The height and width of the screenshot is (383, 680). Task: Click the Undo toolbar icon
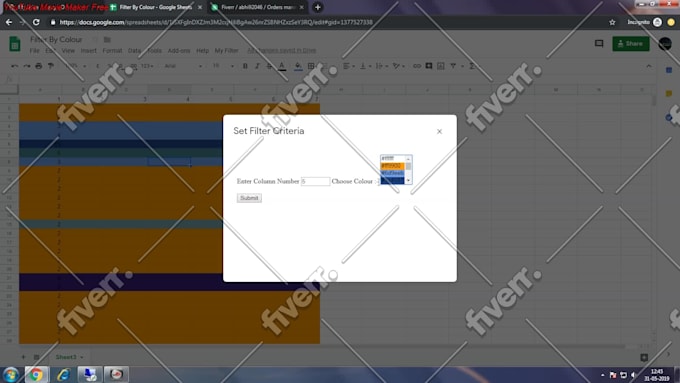(15, 66)
